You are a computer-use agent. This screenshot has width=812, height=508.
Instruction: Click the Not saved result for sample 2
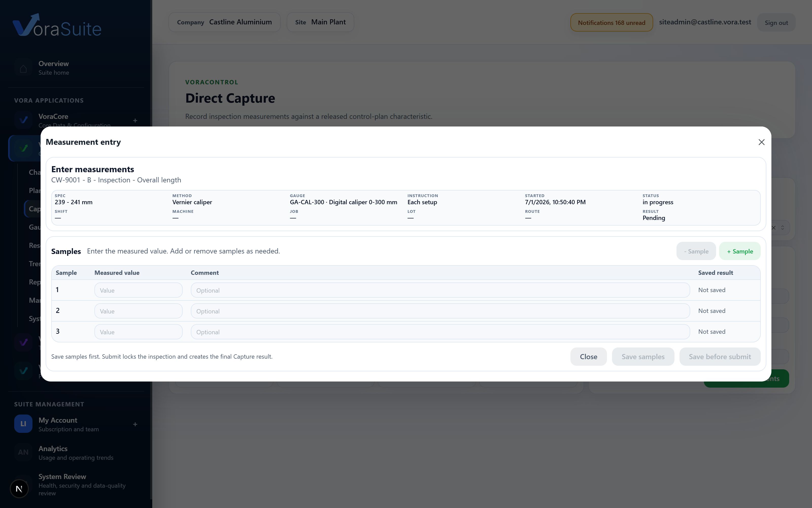click(712, 311)
